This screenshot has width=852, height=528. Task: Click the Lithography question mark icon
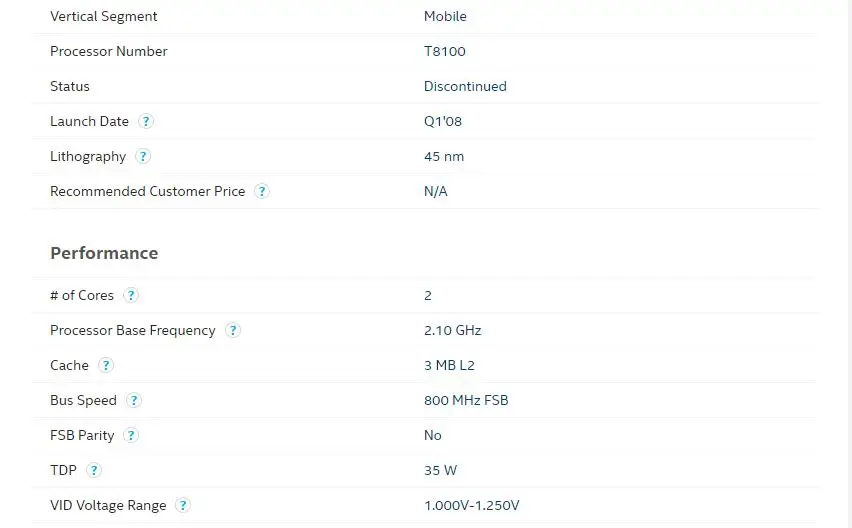point(143,156)
